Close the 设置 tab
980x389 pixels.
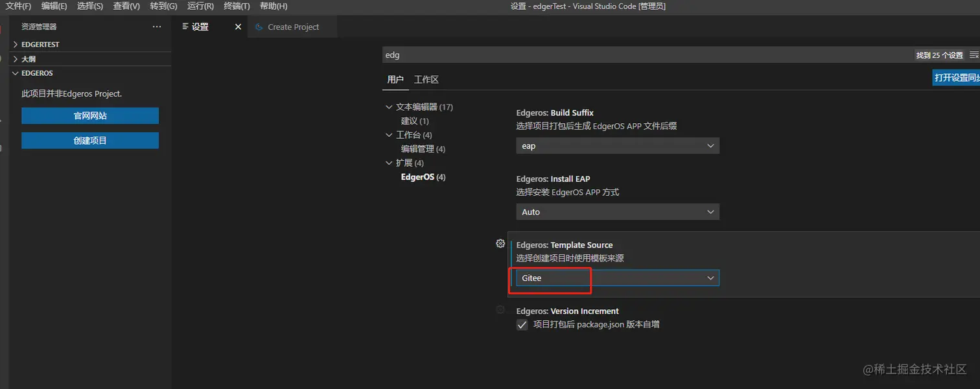click(x=238, y=27)
